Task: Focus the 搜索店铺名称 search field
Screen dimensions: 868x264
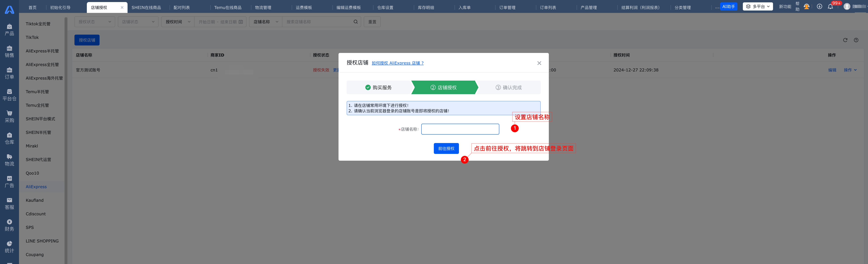Action: (x=321, y=22)
